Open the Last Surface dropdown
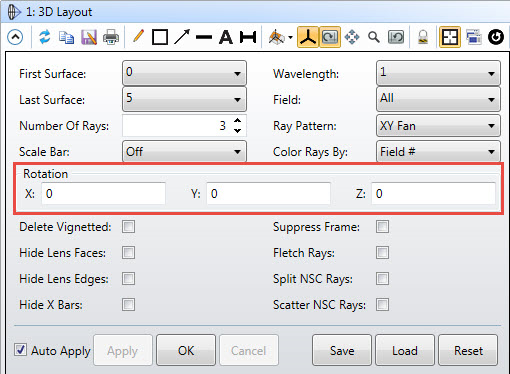Image resolution: width=510 pixels, height=374 pixels. (x=184, y=99)
